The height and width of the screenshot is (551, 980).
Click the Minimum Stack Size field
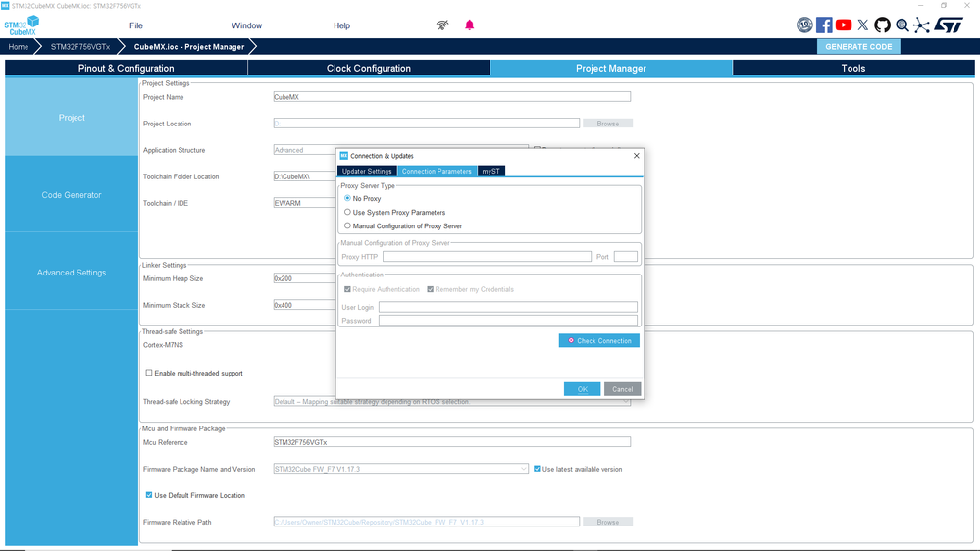tap(304, 305)
